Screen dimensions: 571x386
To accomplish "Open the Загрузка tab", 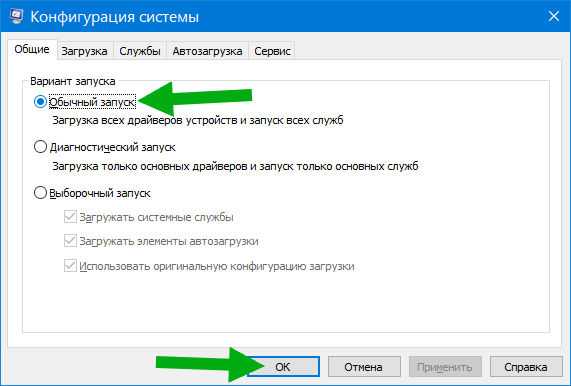I will (x=84, y=51).
